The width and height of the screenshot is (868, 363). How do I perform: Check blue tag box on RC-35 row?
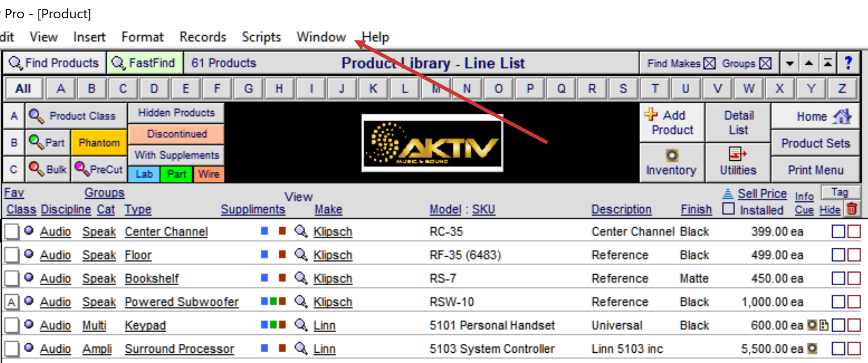(x=838, y=231)
